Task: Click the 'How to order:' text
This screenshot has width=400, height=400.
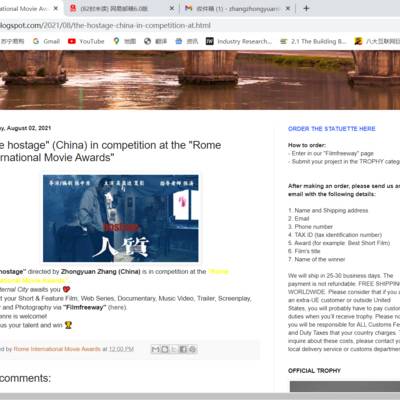Action: click(307, 145)
